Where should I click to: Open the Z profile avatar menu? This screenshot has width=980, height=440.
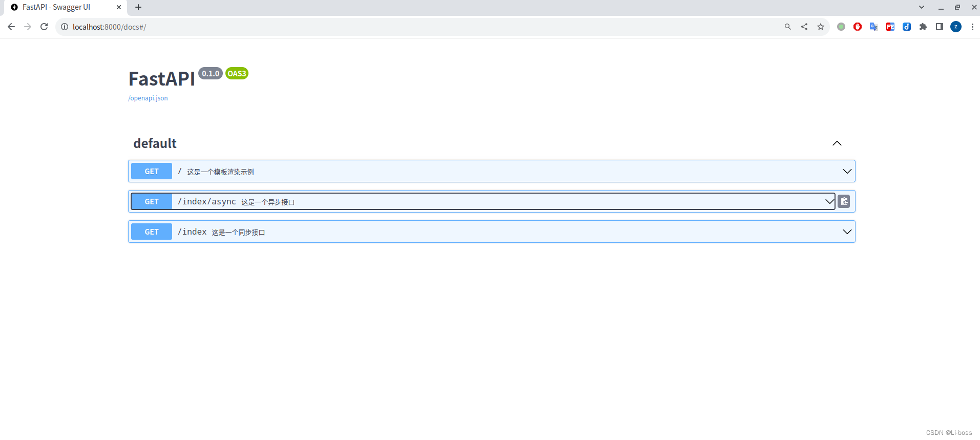pyautogui.click(x=956, y=27)
